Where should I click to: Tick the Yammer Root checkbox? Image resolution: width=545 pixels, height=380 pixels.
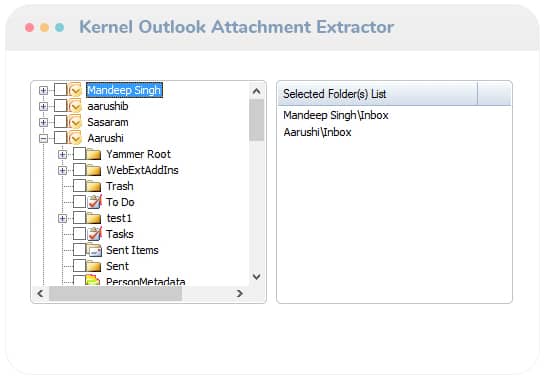(79, 154)
